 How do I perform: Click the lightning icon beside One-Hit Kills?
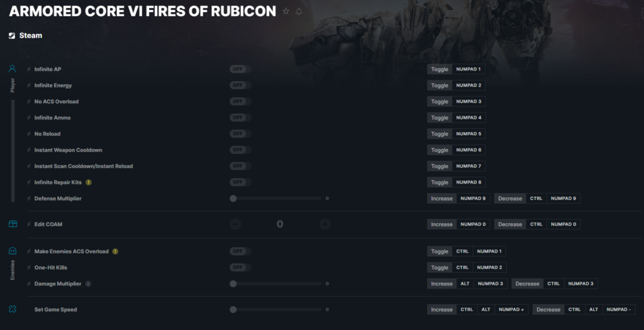[x=29, y=268]
